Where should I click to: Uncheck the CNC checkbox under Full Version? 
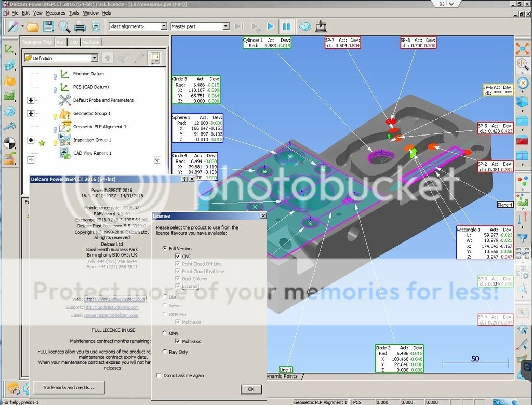(x=178, y=256)
